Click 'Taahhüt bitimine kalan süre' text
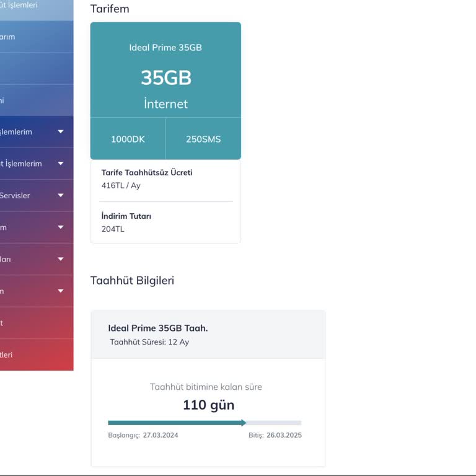 coord(206,387)
